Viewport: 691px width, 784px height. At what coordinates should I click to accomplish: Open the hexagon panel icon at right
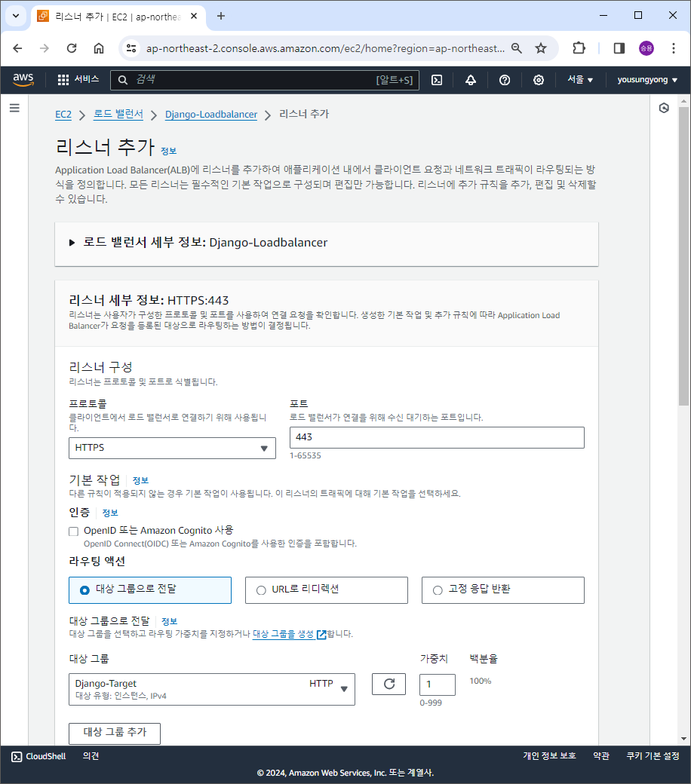coord(664,108)
